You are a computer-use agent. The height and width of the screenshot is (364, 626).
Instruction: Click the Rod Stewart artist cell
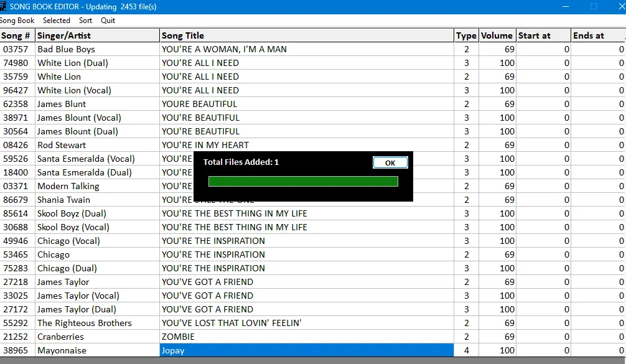98,145
